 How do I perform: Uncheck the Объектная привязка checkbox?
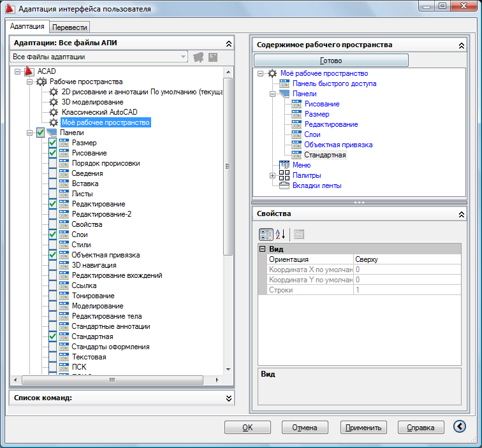tap(52, 255)
